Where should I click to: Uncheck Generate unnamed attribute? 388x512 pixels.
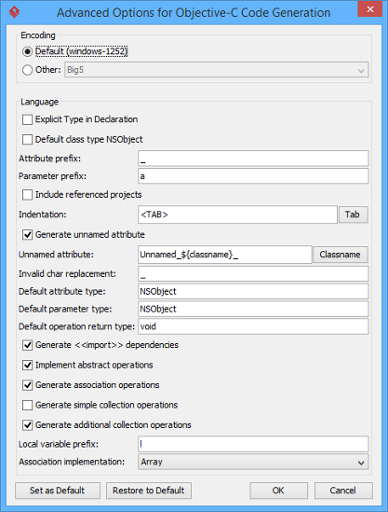[x=27, y=235]
